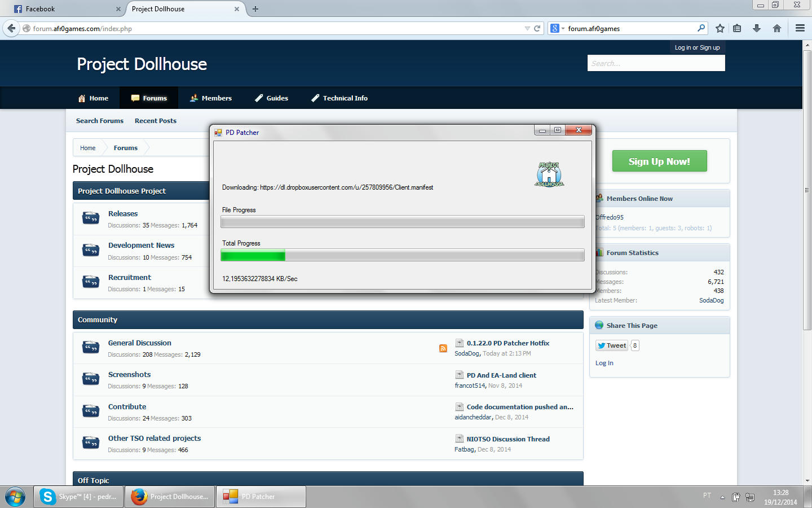Image resolution: width=812 pixels, height=508 pixels.
Task: Click the forum Search box
Action: click(656, 63)
